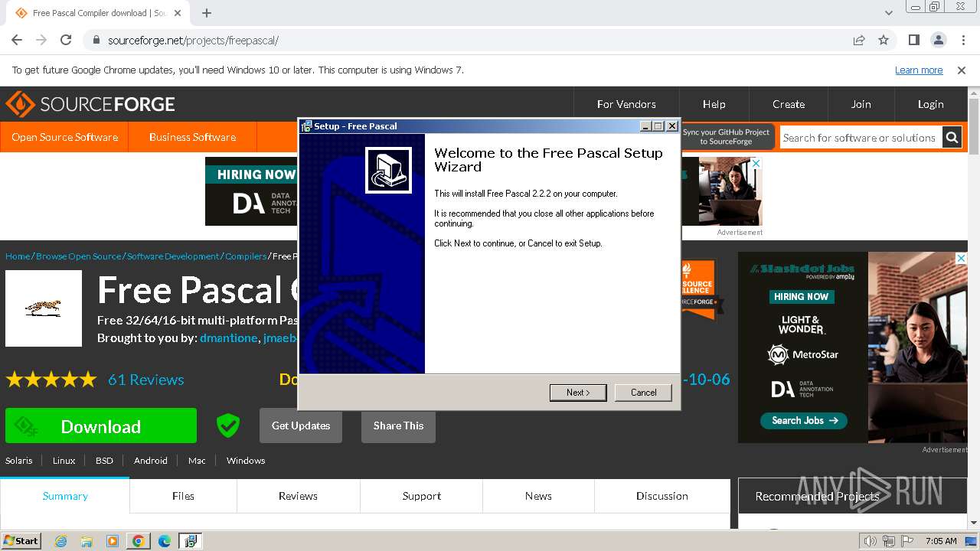Screen dimensions: 980x551
Task: Open Business Software menu
Action: (192, 137)
